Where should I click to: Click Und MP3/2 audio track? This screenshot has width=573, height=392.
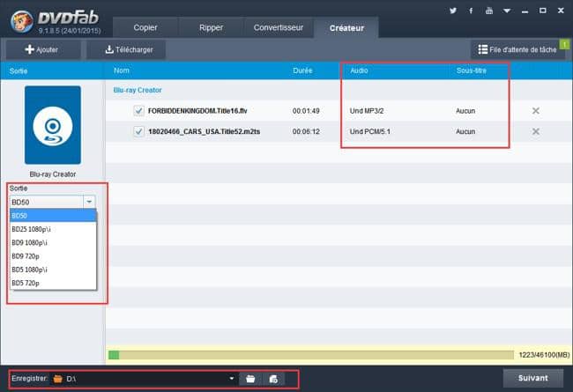[367, 111]
